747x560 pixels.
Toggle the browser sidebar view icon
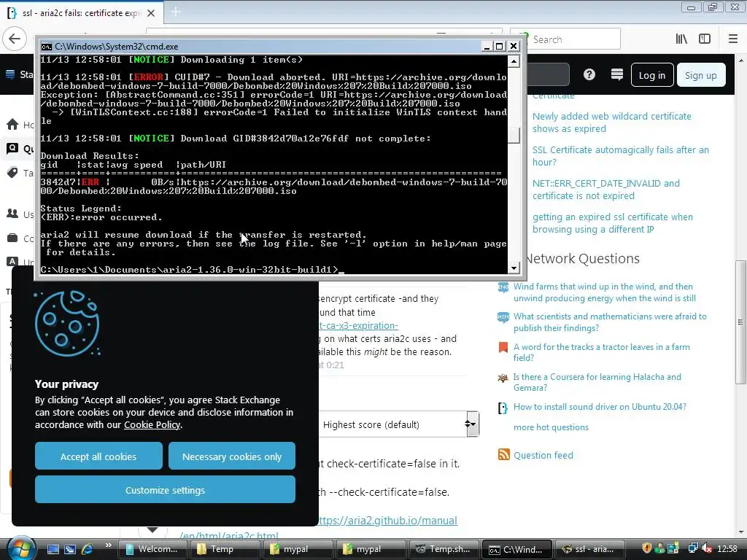point(705,39)
